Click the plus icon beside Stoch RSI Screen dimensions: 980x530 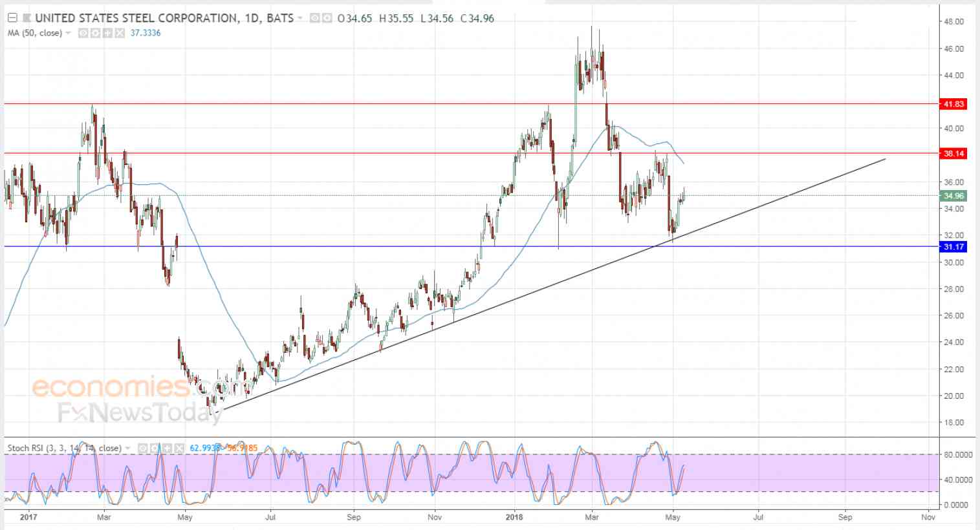167,448
